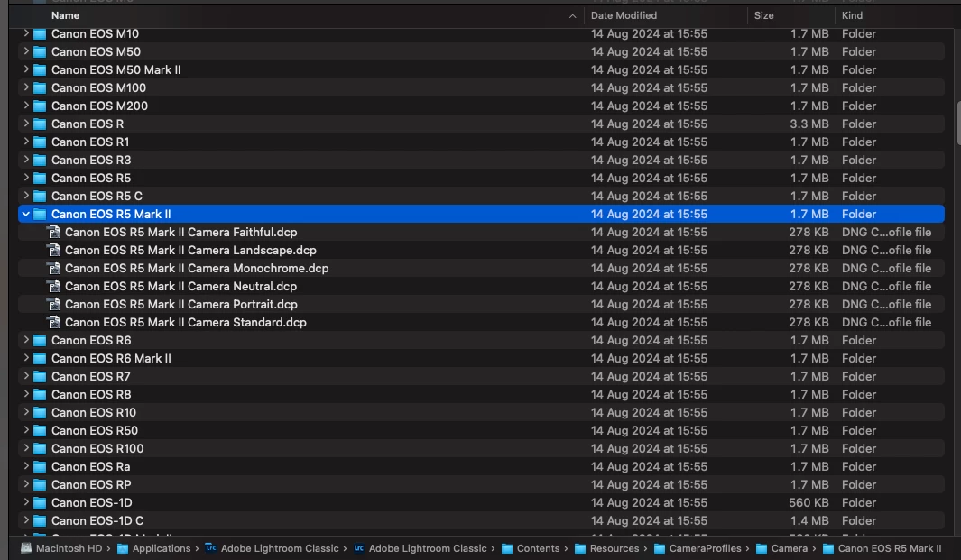This screenshot has width=961, height=560.
Task: Click the Canon EOS R5 Mark II folder icon
Action: [40, 215]
